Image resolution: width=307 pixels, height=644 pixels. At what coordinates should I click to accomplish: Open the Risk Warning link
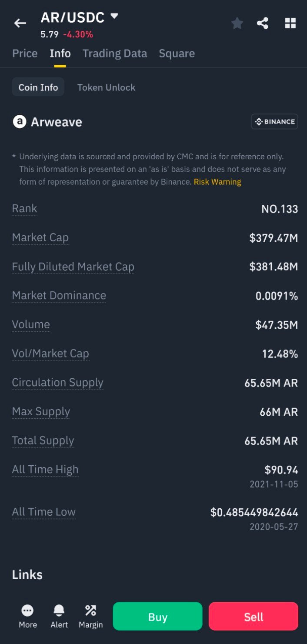[x=217, y=182]
